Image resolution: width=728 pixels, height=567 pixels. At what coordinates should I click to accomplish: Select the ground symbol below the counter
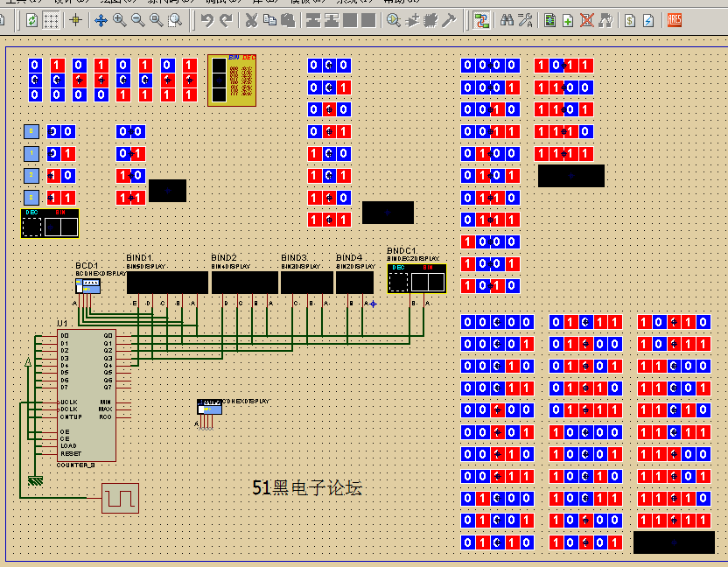35,481
